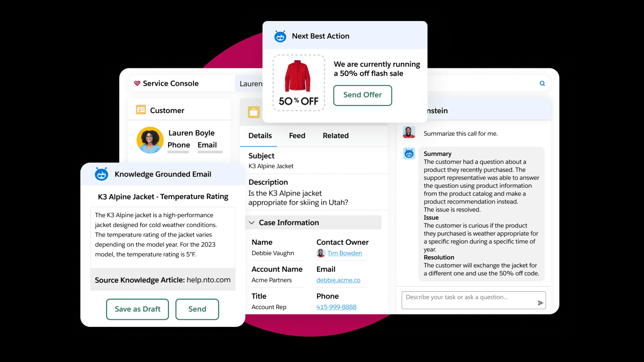Open Tim Bowden contact owner link

344,253
